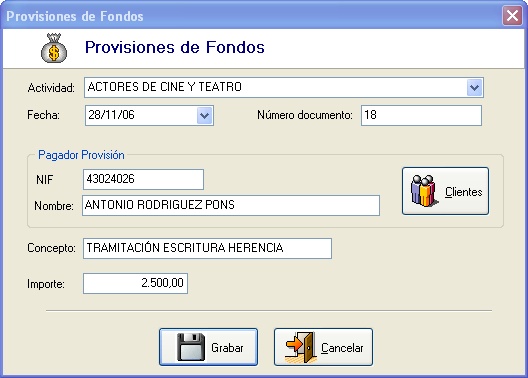Click the Provisiones de Fondos header heading
This screenshot has height=378, width=528.
coord(174,47)
